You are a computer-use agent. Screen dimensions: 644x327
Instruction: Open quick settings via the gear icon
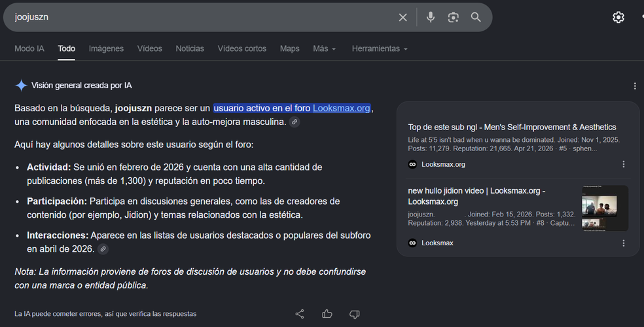click(x=618, y=17)
